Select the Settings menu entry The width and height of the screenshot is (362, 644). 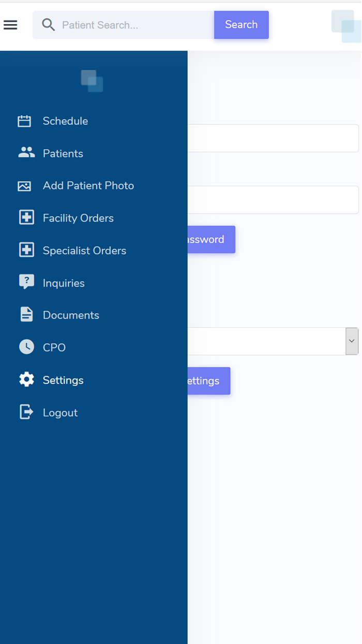coord(63,379)
